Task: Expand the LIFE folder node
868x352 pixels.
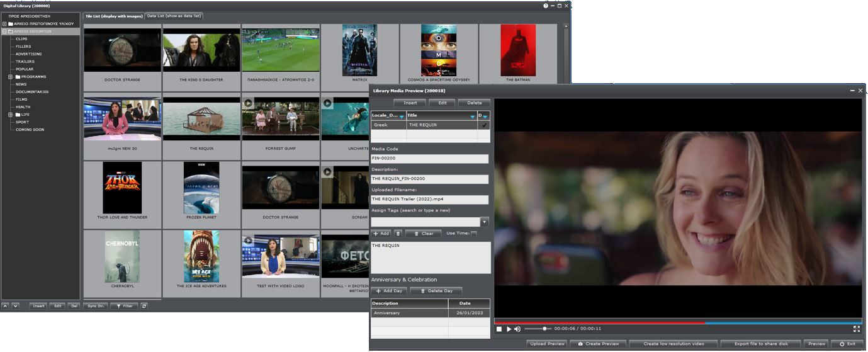Action: (x=11, y=115)
